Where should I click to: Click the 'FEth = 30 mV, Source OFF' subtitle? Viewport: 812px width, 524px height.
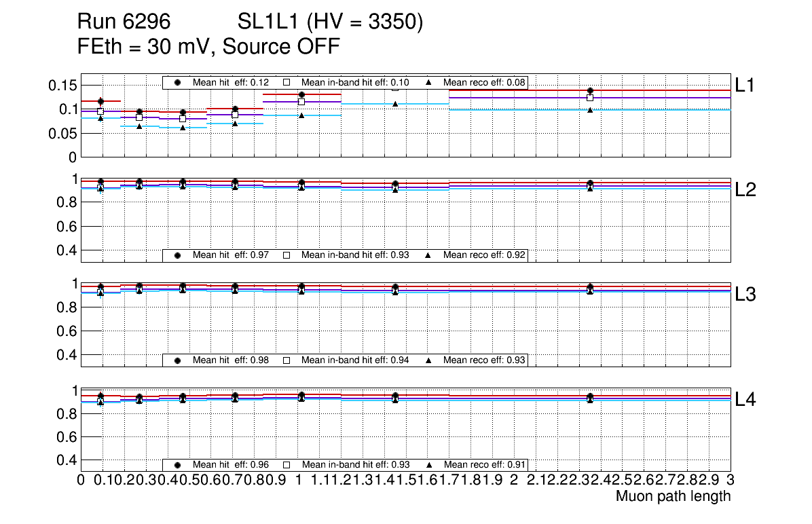[208, 47]
